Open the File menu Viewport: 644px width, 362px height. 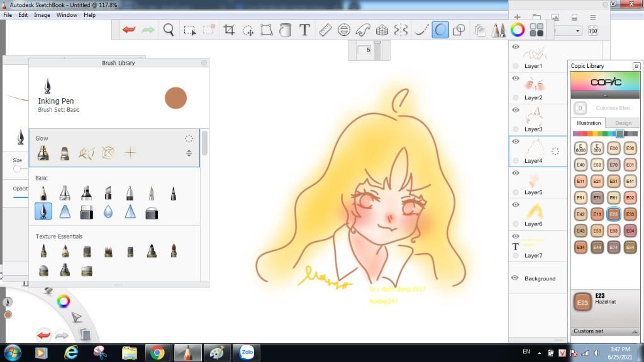point(8,15)
